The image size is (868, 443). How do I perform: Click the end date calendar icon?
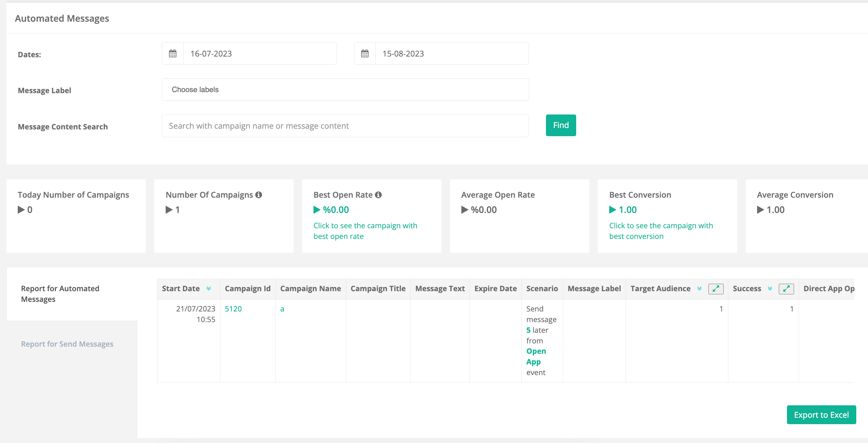point(365,54)
